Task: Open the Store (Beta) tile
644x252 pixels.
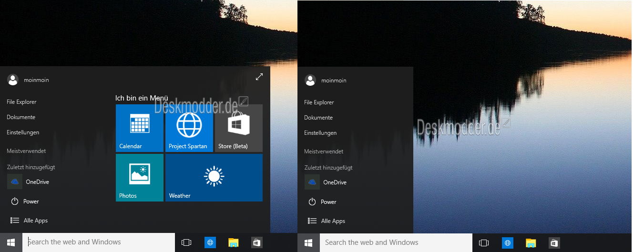Action: point(239,128)
